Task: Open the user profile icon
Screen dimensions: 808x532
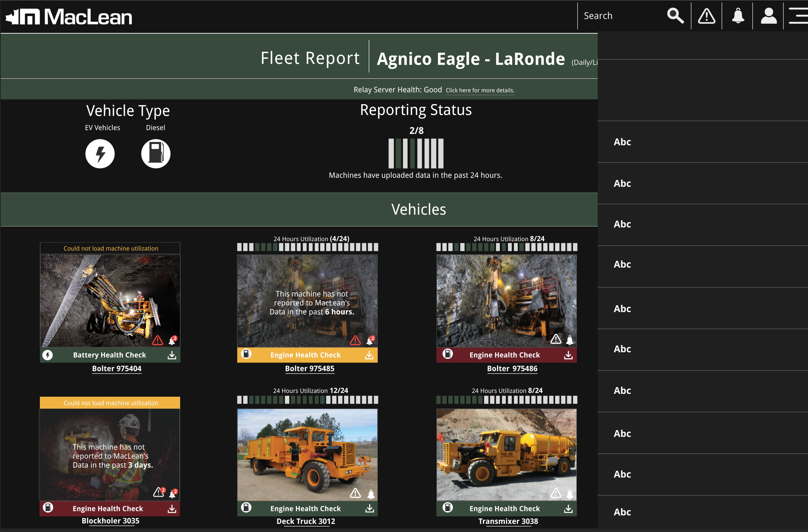Action: pyautogui.click(x=768, y=16)
